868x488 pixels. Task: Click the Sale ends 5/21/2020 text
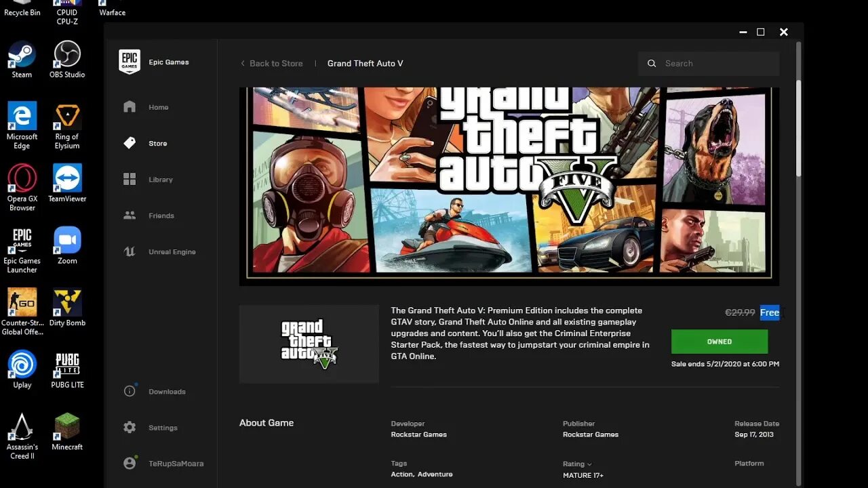click(725, 364)
